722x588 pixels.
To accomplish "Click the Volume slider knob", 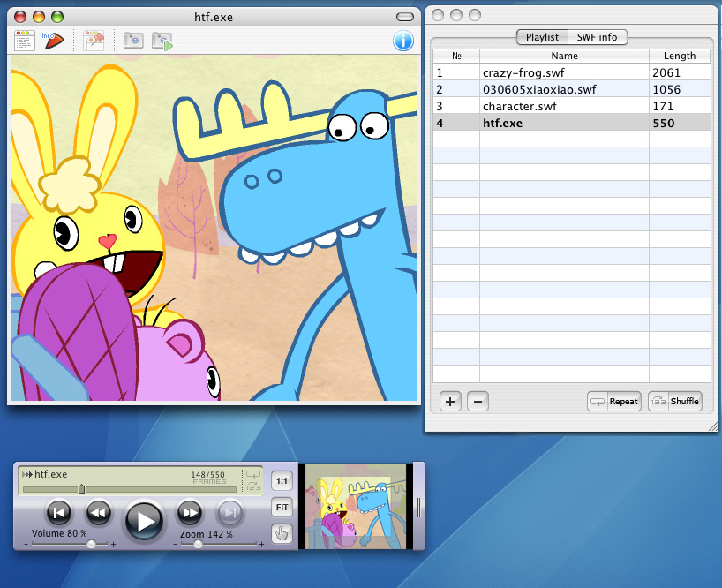I will (91, 544).
